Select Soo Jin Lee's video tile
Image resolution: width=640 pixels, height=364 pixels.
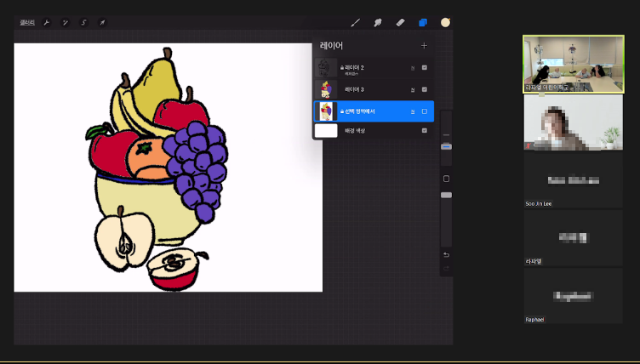point(573,180)
